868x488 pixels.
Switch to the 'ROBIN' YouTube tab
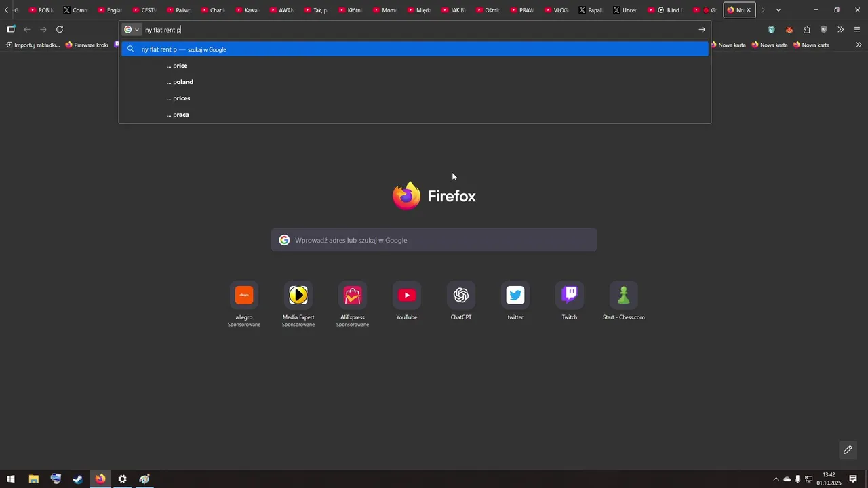click(41, 10)
